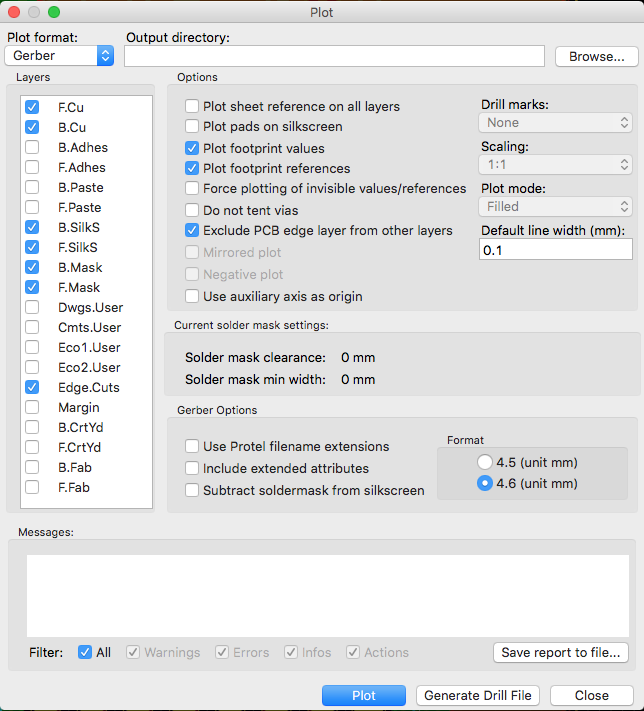Turn on the F.Fab layer

[32, 487]
